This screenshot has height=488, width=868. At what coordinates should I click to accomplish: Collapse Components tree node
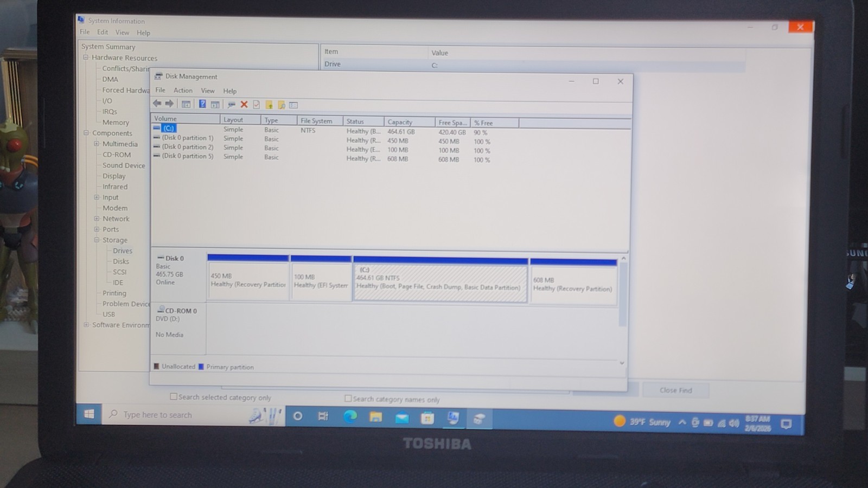[x=86, y=132]
